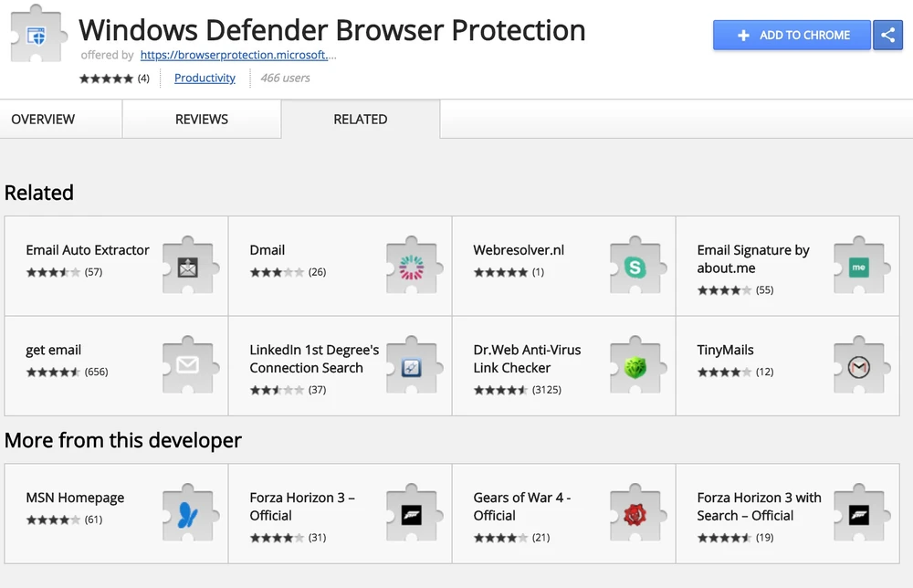Viewport: 913px width, 588px height.
Task: Click the Gears of War 4 icon
Action: [635, 515]
